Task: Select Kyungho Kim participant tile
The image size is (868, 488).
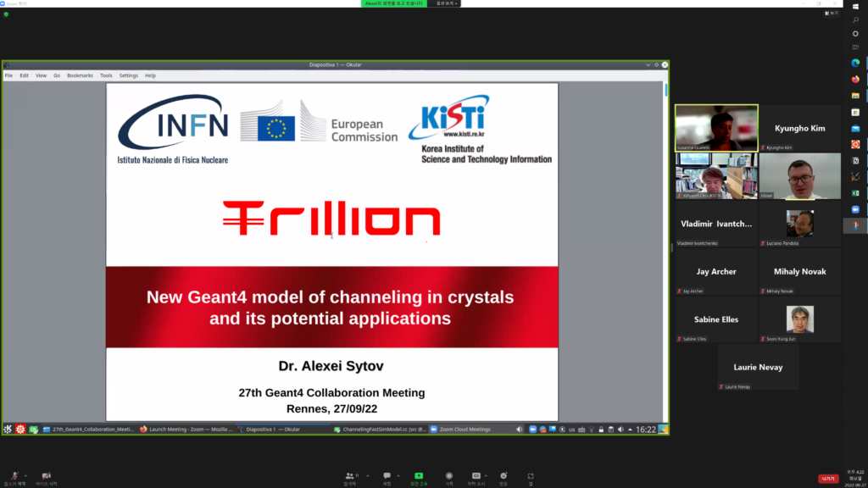Action: [800, 128]
